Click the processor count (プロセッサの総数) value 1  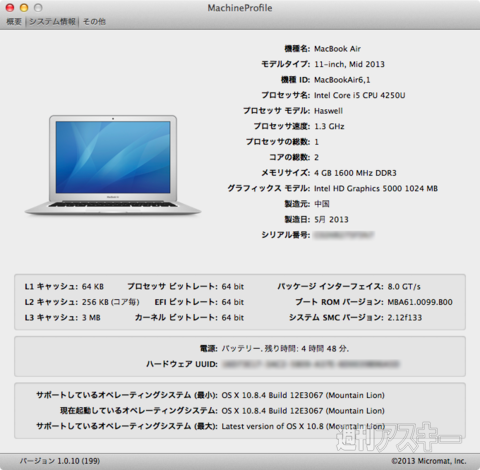coord(317,142)
